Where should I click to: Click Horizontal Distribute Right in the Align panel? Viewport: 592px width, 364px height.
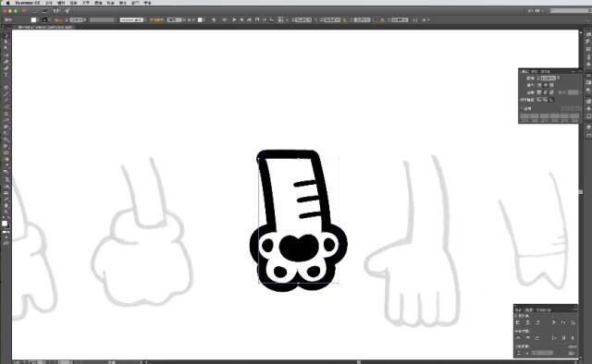click(573, 337)
